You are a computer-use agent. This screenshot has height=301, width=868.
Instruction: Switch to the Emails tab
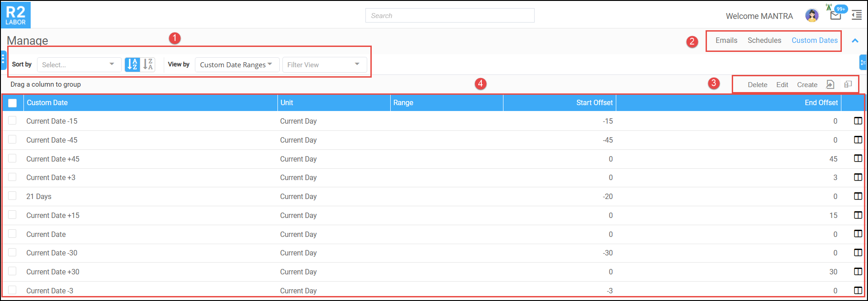pos(726,40)
